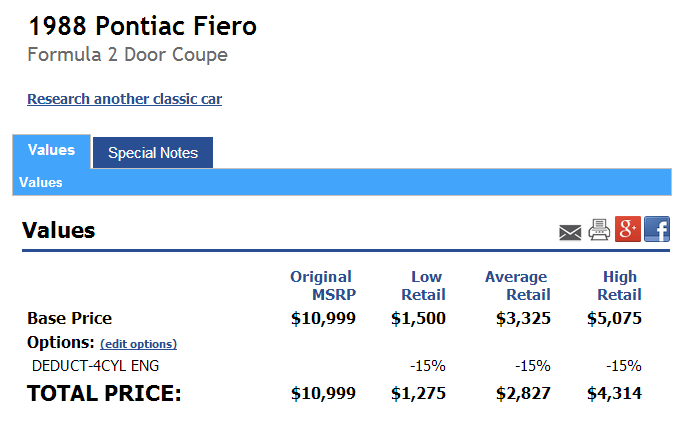The width and height of the screenshot is (683, 435).
Task: Click the edit options link
Action: (139, 344)
